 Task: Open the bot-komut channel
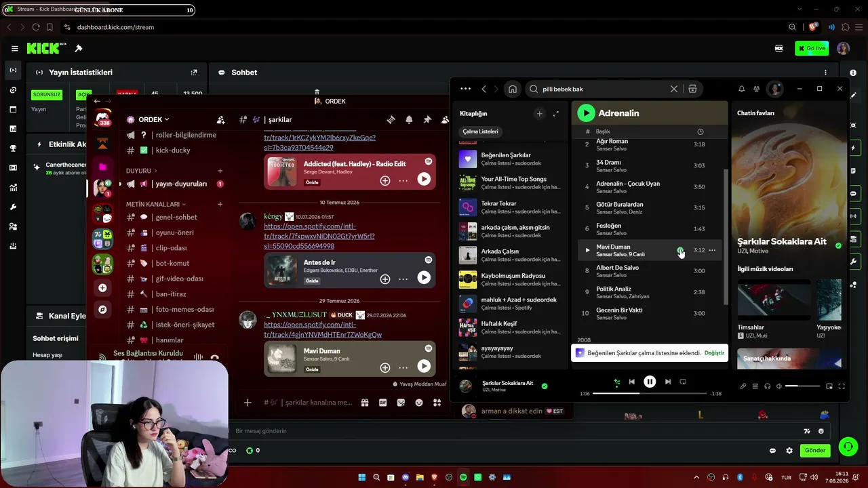pos(174,263)
